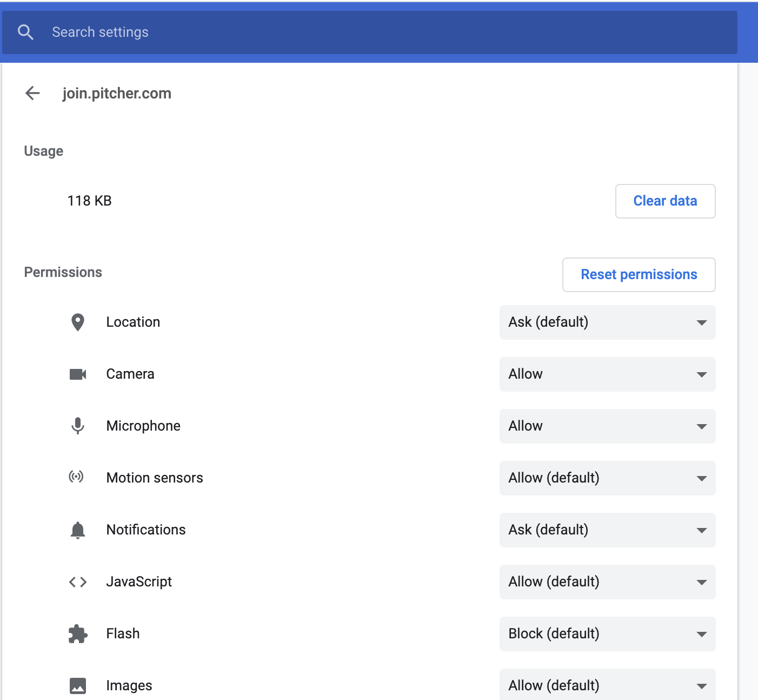
Task: Expand the Microphone permission dropdown
Action: (607, 426)
